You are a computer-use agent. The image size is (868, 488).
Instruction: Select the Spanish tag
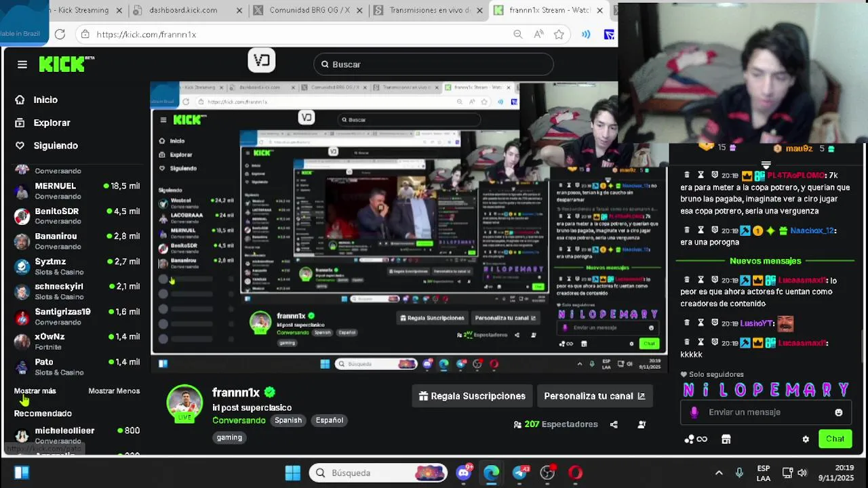[x=288, y=420]
